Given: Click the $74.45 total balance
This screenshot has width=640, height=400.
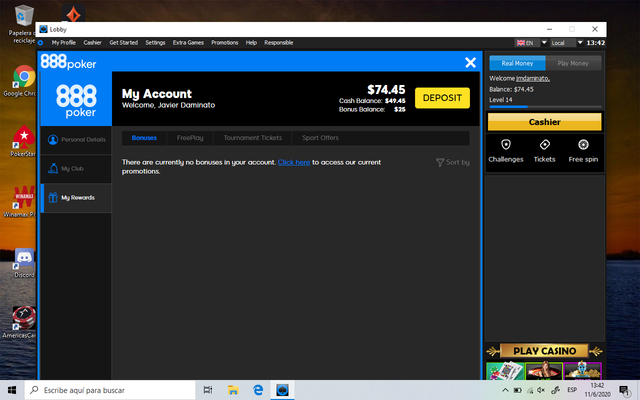Looking at the screenshot, I should (x=386, y=89).
